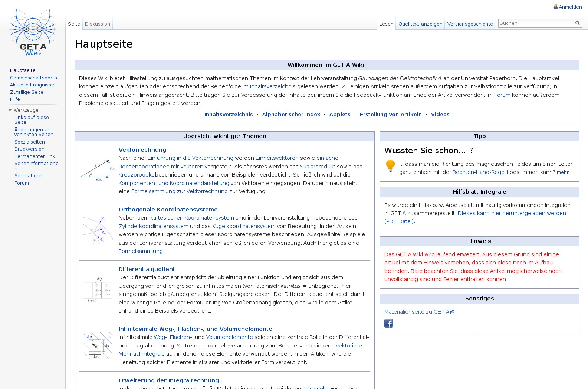Open Materialienseite zu GET A link
Viewport: 588px width, 389px height.
coord(417,312)
